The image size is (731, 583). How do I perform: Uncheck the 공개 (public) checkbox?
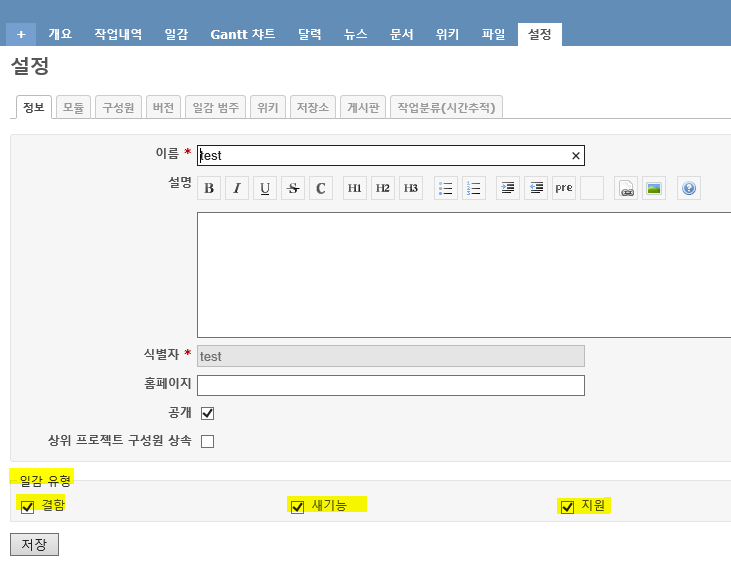(208, 413)
